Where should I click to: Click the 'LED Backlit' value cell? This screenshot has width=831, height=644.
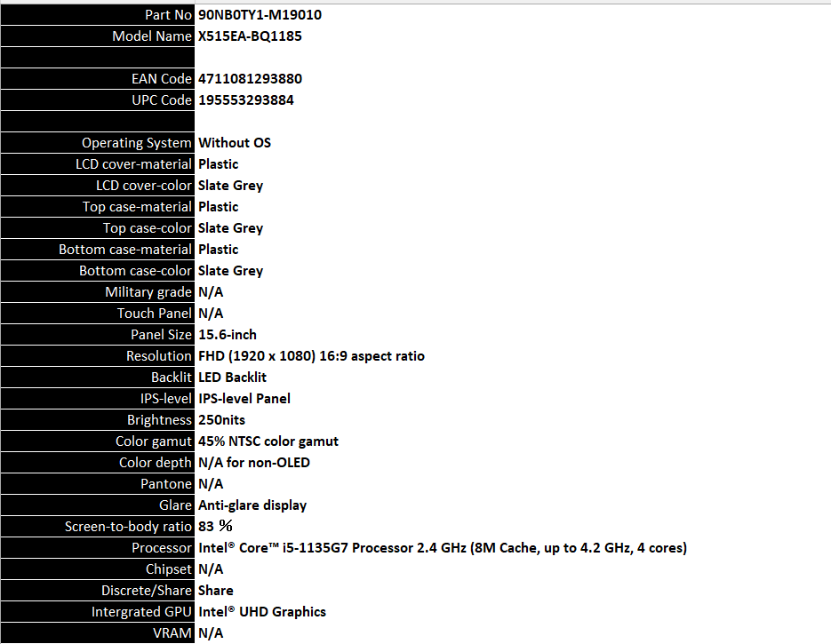click(232, 378)
